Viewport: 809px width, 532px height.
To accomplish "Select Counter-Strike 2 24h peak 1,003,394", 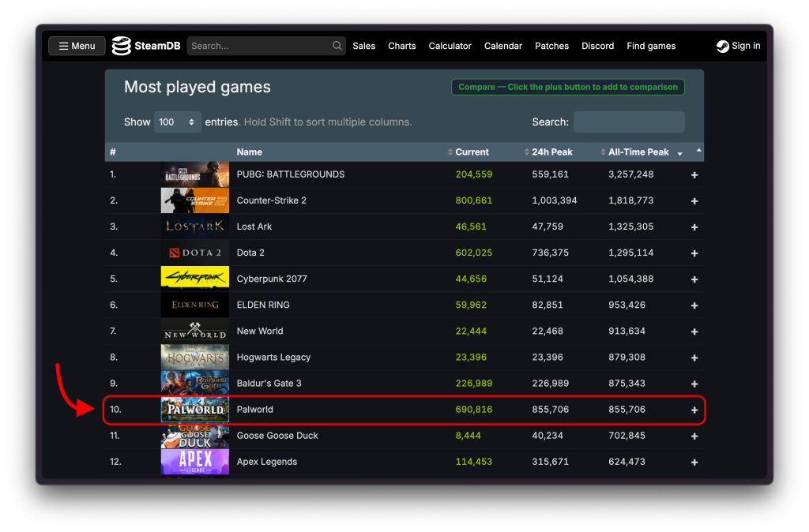I will click(554, 200).
